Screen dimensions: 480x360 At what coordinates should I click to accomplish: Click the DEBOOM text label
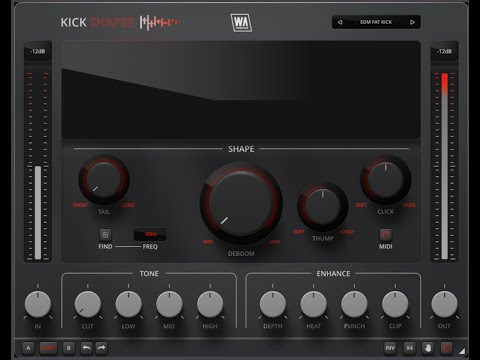point(241,254)
